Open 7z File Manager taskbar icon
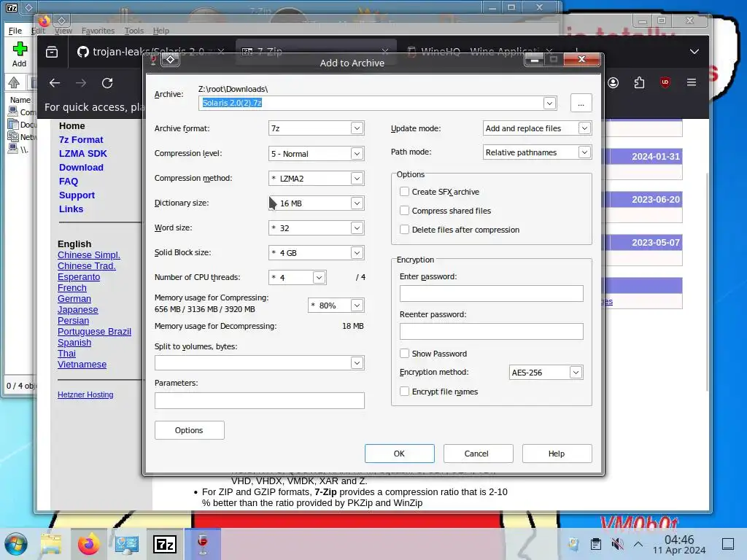Viewport: 747px width, 560px height. pyautogui.click(x=164, y=544)
